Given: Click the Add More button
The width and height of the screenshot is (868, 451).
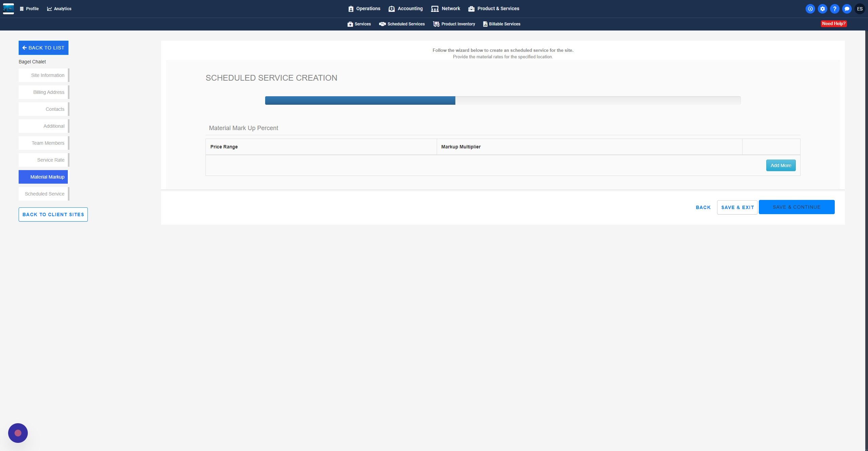Looking at the screenshot, I should [781, 165].
